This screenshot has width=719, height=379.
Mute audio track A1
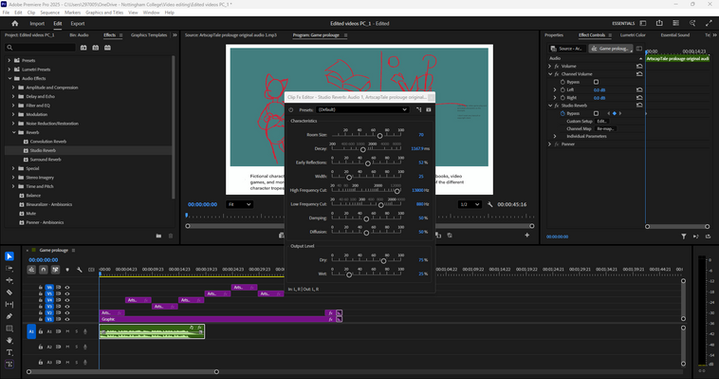[x=67, y=331]
